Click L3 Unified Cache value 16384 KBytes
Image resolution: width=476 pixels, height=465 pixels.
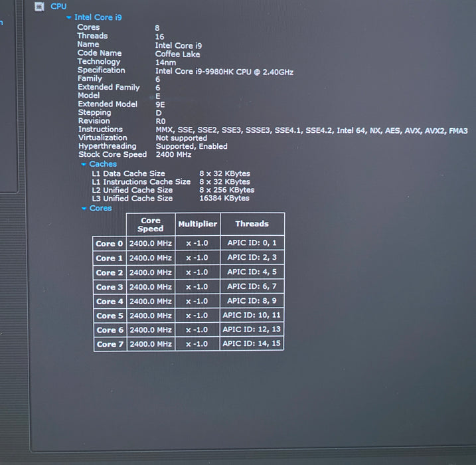coord(224,199)
